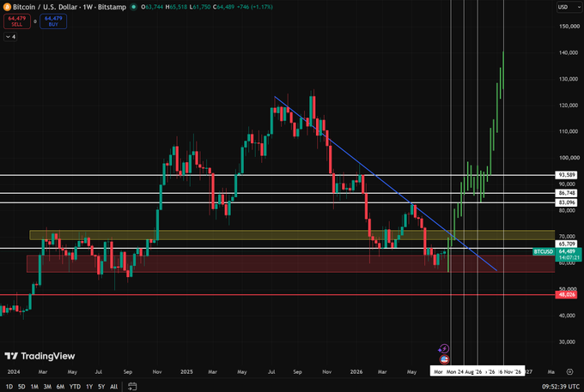Click the 93,589 horizontal line price label

(566, 175)
